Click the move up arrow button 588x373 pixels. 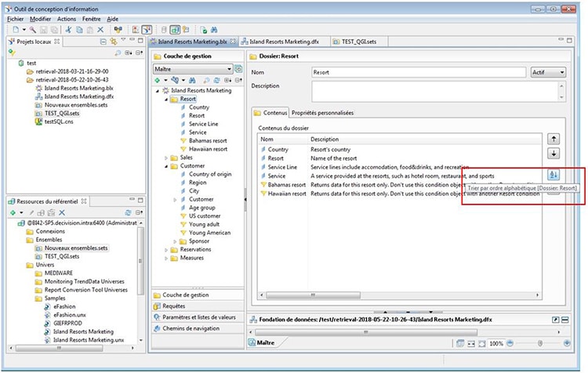(554, 139)
